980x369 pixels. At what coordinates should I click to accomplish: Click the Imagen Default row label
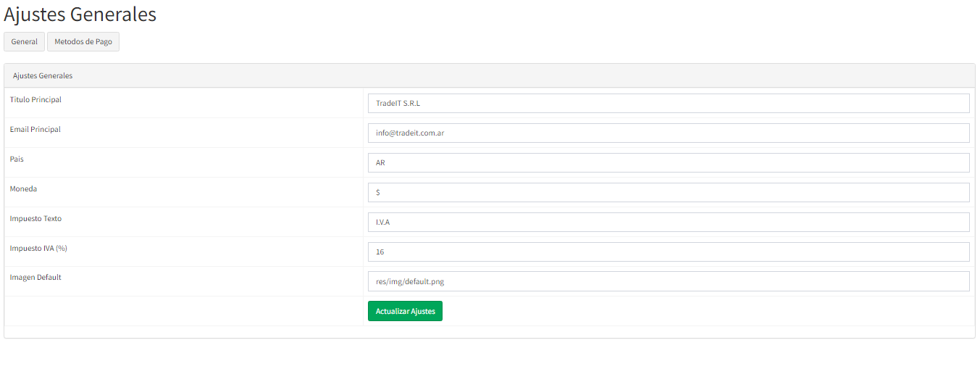[x=35, y=278]
